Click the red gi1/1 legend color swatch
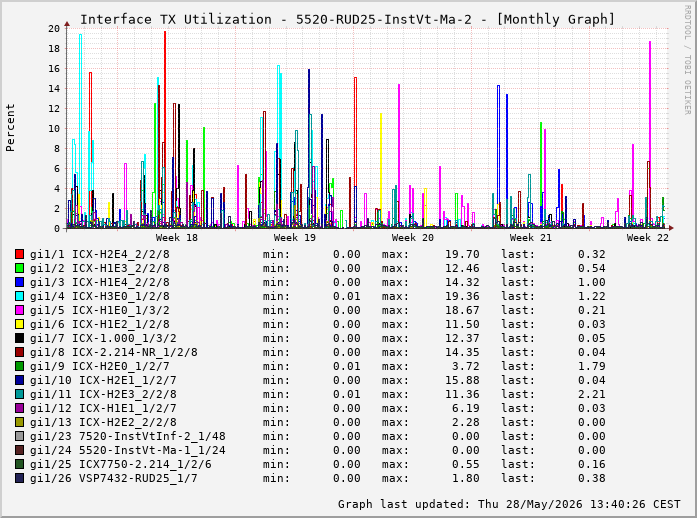697x518 pixels. (19, 254)
